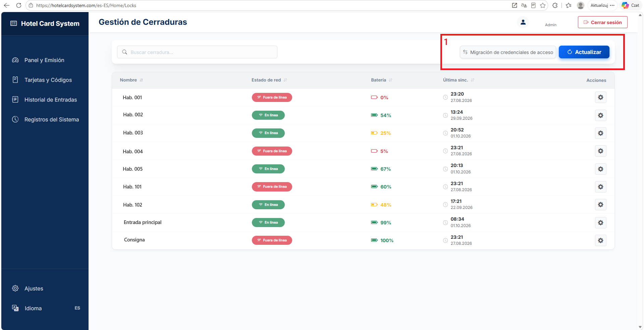Select the Consigna lock name

(135, 240)
